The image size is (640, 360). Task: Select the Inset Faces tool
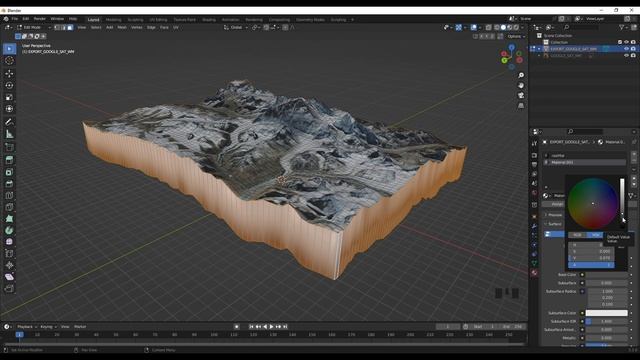[9, 172]
